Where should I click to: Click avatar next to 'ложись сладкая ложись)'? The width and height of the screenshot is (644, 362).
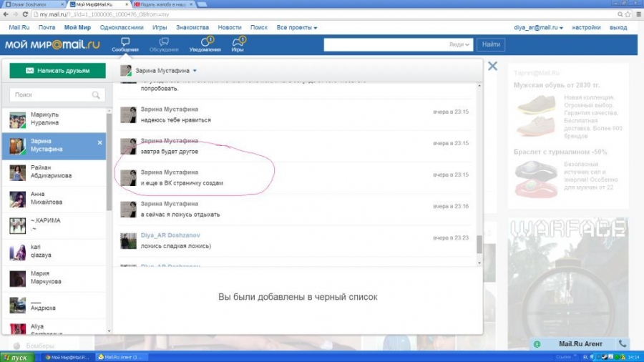pyautogui.click(x=128, y=241)
